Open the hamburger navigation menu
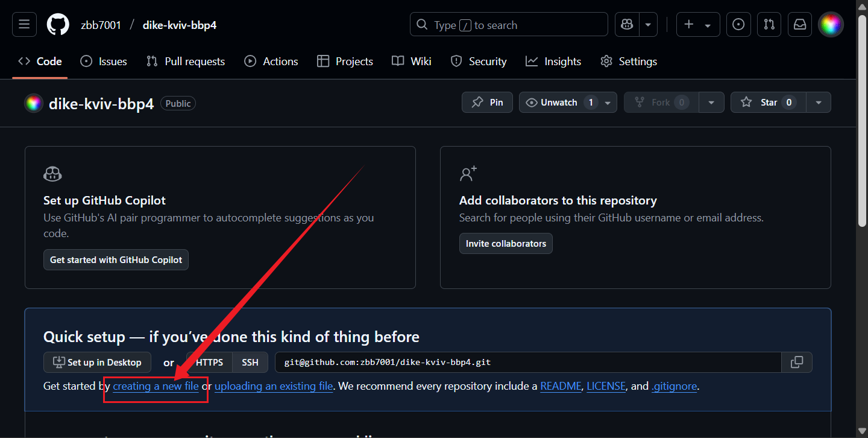Screen dimensions: 868x438 24,25
